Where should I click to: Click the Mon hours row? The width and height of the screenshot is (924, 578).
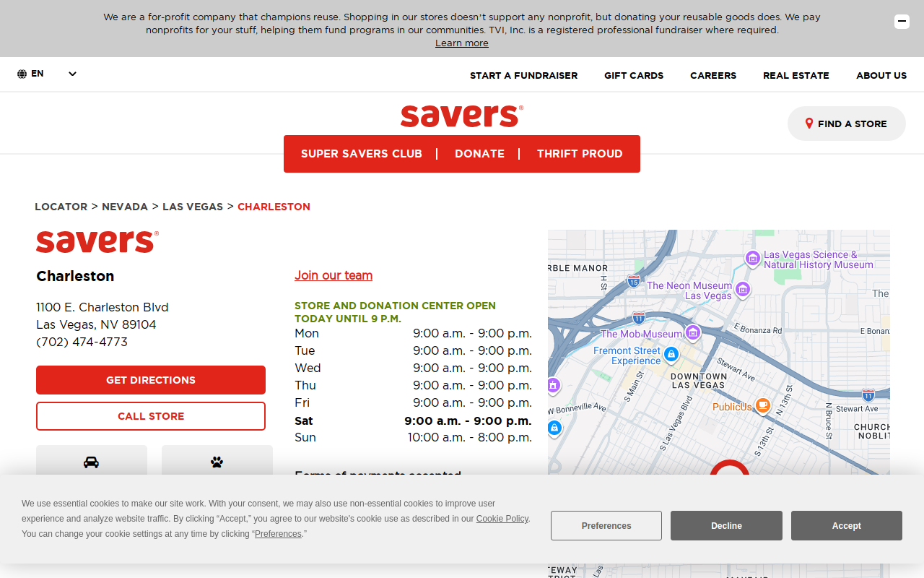[x=413, y=334]
